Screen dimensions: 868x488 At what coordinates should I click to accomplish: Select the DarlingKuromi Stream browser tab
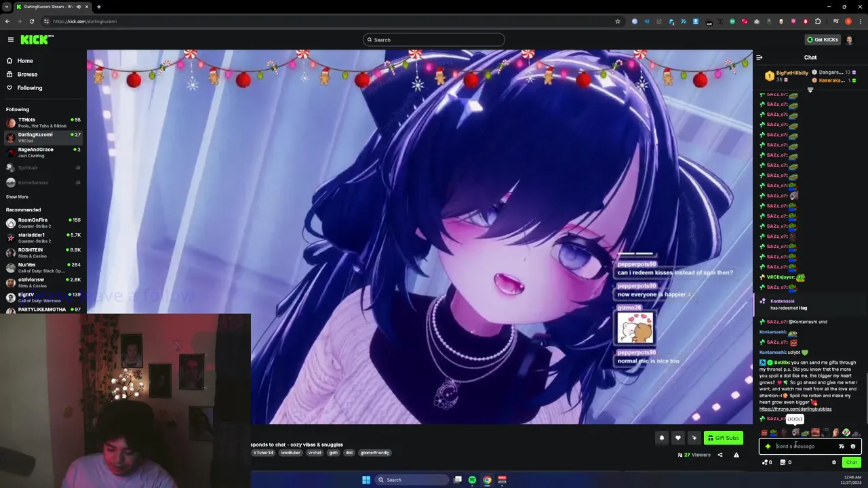53,7
